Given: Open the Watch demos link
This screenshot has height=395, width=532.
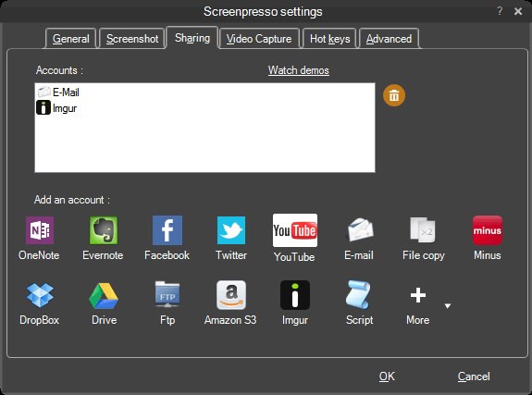Looking at the screenshot, I should [x=299, y=70].
